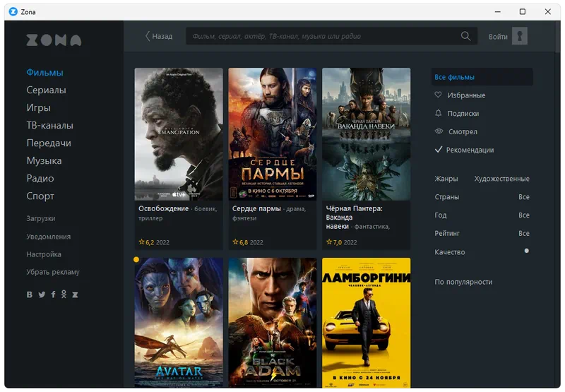
Task: Click the Zona app icon in title bar
Action: pos(13,11)
